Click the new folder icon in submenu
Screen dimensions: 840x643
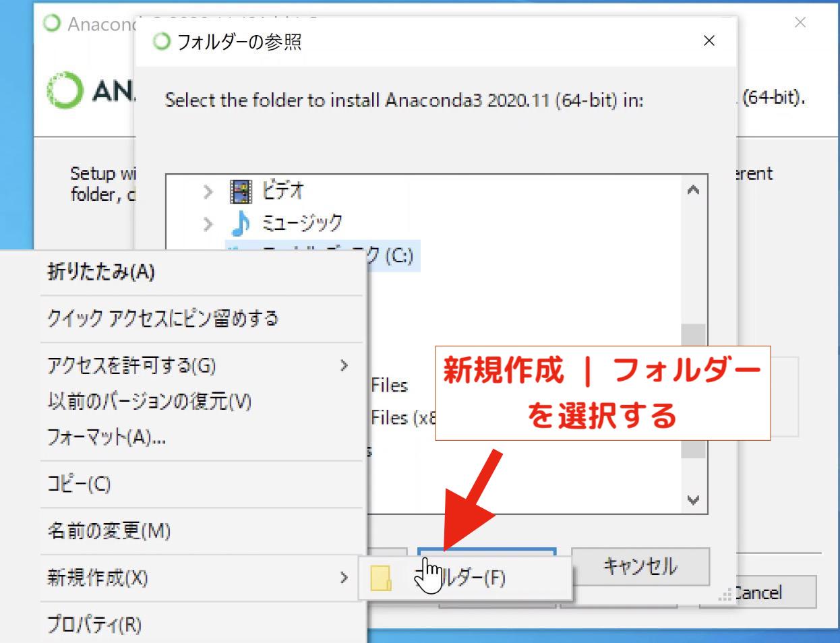(x=381, y=578)
